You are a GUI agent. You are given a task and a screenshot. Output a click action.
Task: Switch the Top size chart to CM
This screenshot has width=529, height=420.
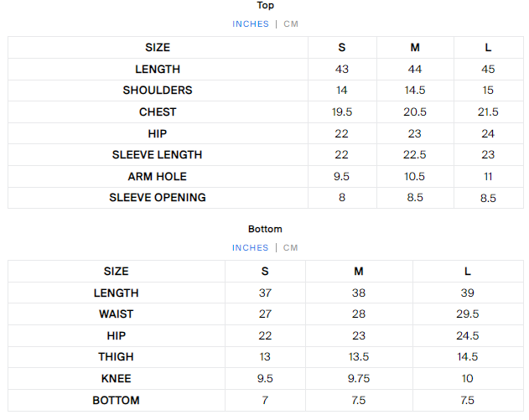click(x=291, y=24)
